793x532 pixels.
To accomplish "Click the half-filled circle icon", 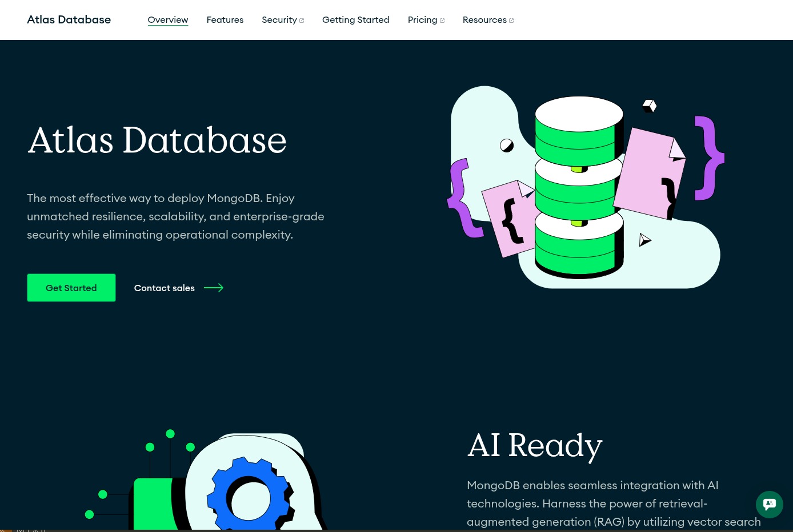I will pos(507,146).
